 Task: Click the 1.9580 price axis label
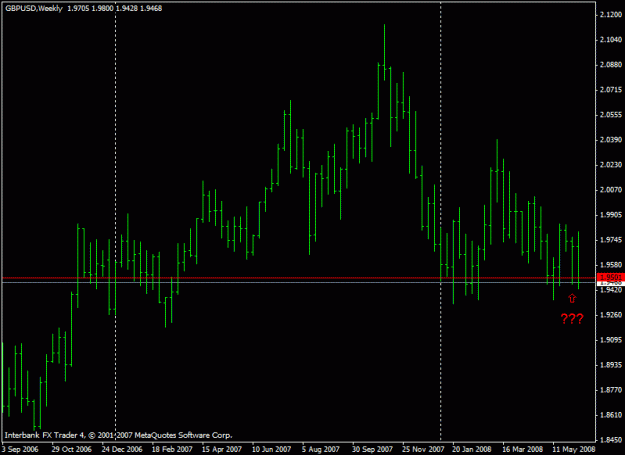click(611, 265)
